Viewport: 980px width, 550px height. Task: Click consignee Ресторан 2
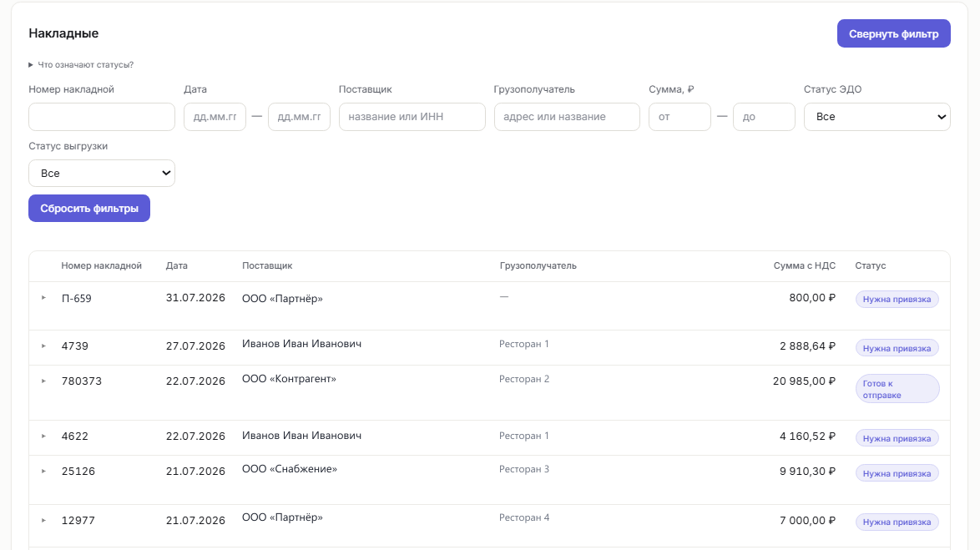(x=523, y=379)
